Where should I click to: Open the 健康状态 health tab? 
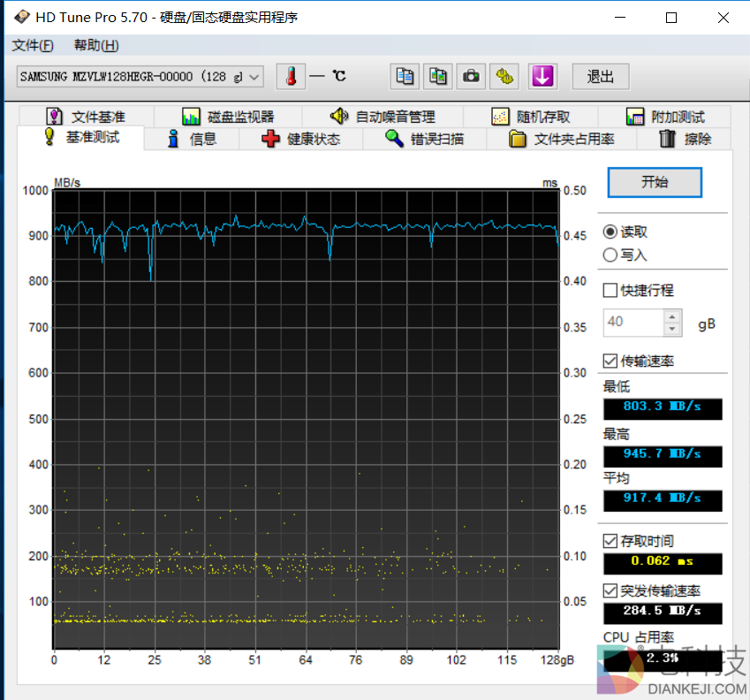click(301, 139)
